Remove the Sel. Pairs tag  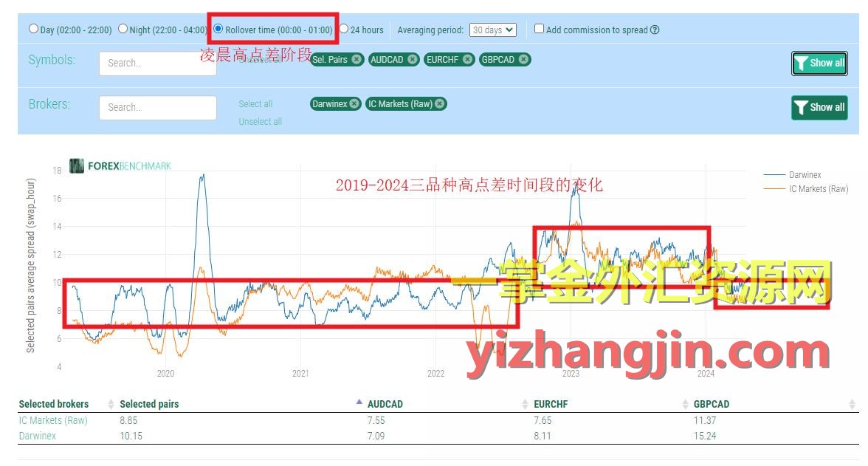click(356, 59)
